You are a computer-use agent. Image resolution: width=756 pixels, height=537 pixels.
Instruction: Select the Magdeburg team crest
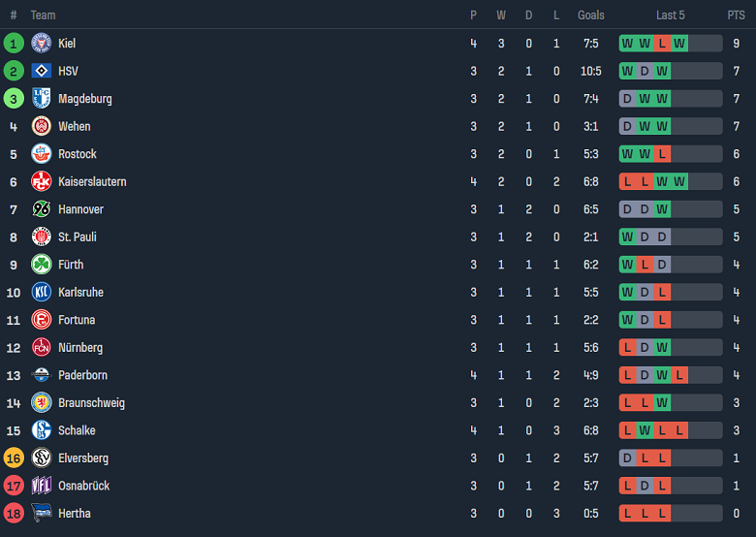tap(41, 99)
